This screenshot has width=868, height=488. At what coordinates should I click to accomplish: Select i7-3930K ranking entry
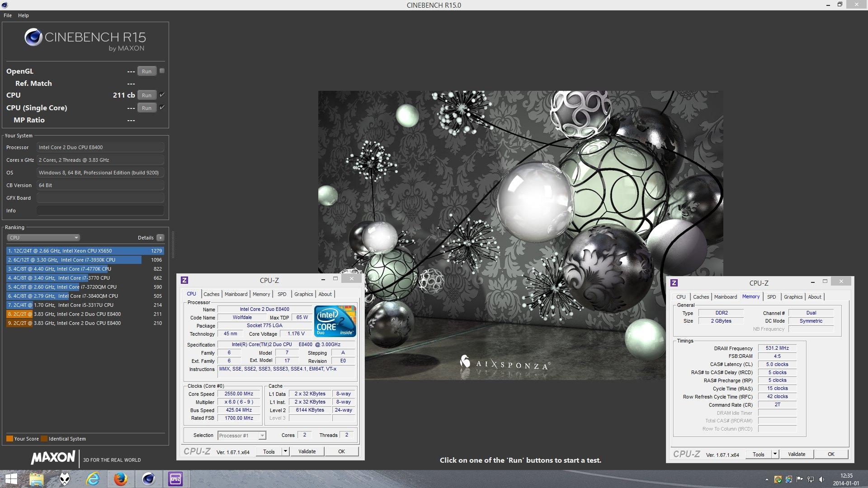pos(85,260)
